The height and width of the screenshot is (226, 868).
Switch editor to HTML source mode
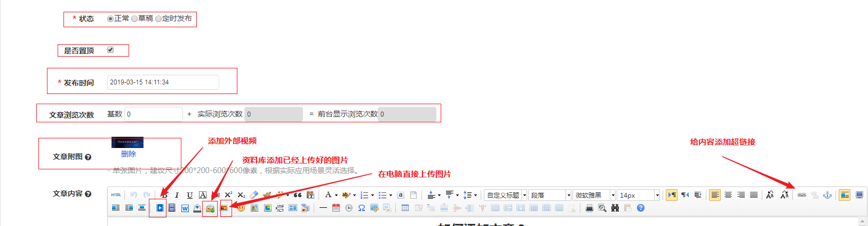coord(116,195)
